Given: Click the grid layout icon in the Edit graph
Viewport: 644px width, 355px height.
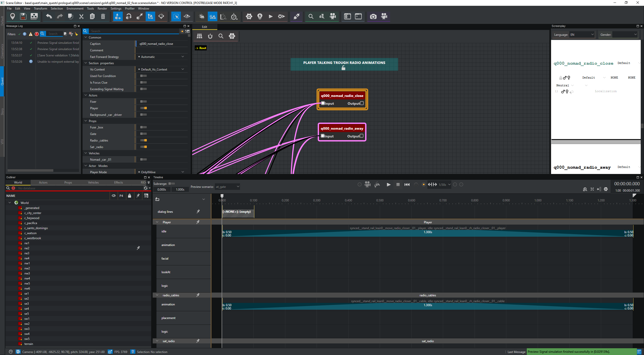Looking at the screenshot, I should (x=199, y=36).
